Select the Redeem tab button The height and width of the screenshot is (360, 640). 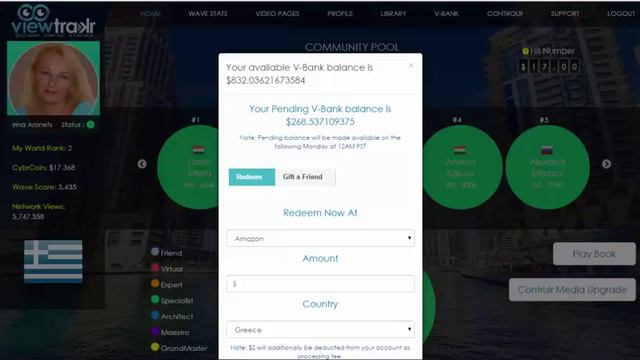point(252,177)
